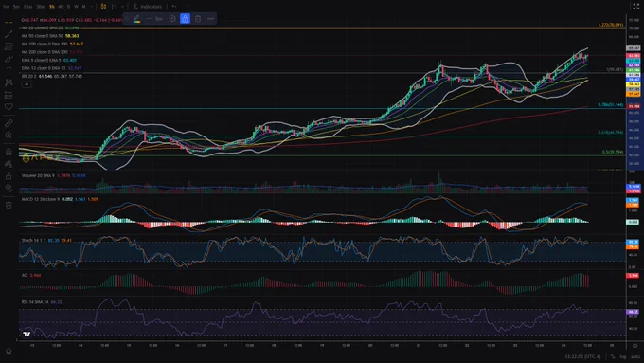Viewport: 644px width, 363px height.
Task: Click the Stoch 14 1 3 legend
Action: (46, 241)
